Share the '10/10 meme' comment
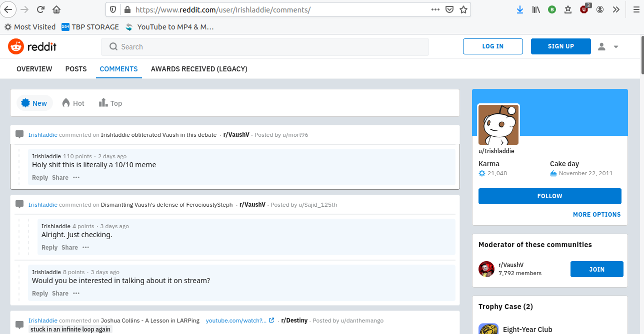The image size is (644, 334). pos(60,178)
